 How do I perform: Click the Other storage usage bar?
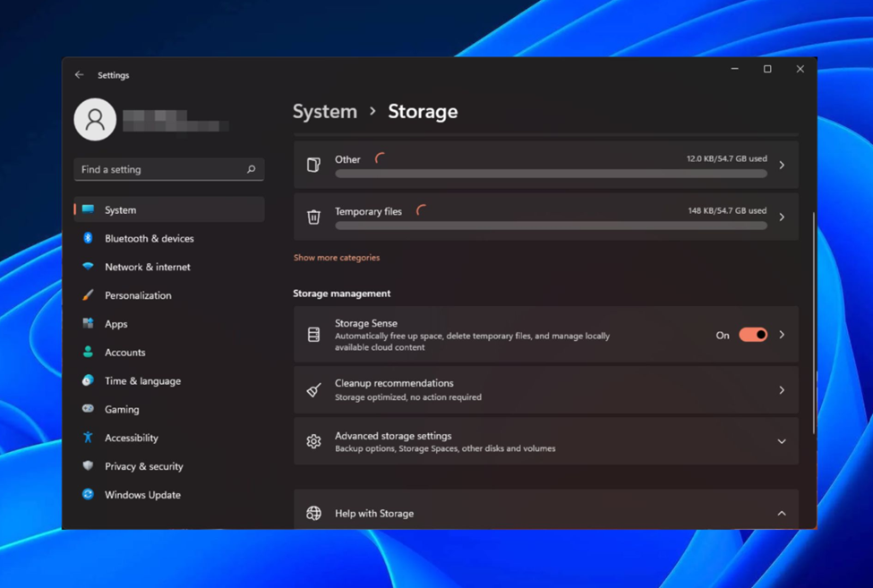[x=551, y=174]
